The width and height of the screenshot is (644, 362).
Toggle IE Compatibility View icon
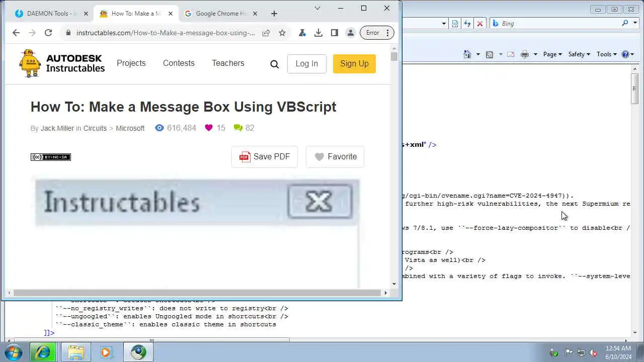[x=455, y=23]
